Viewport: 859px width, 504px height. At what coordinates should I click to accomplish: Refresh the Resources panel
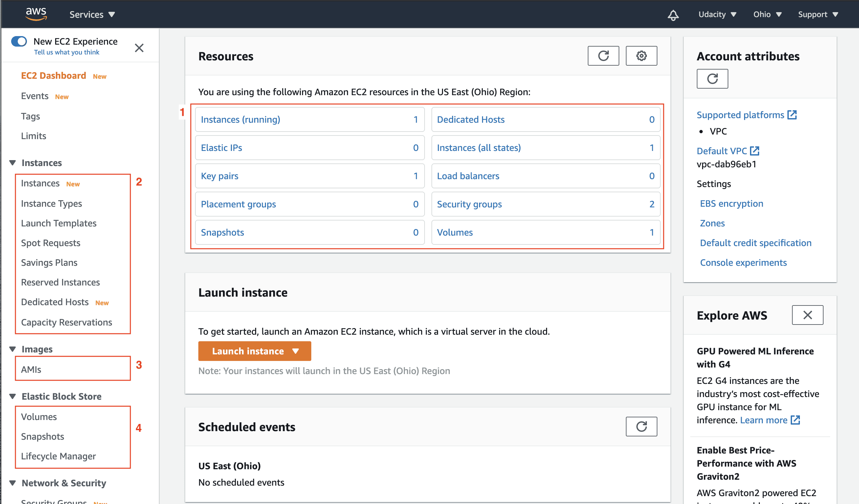click(x=603, y=56)
